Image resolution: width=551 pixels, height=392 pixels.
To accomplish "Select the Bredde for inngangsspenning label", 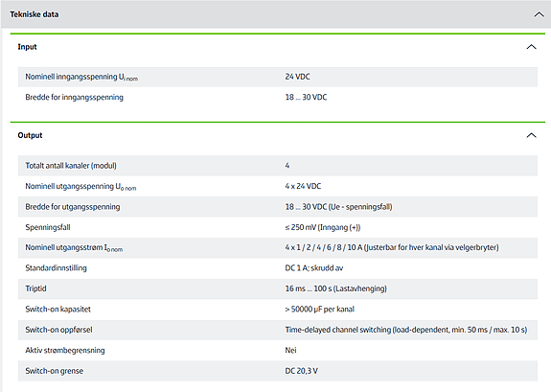I will 74,98.
